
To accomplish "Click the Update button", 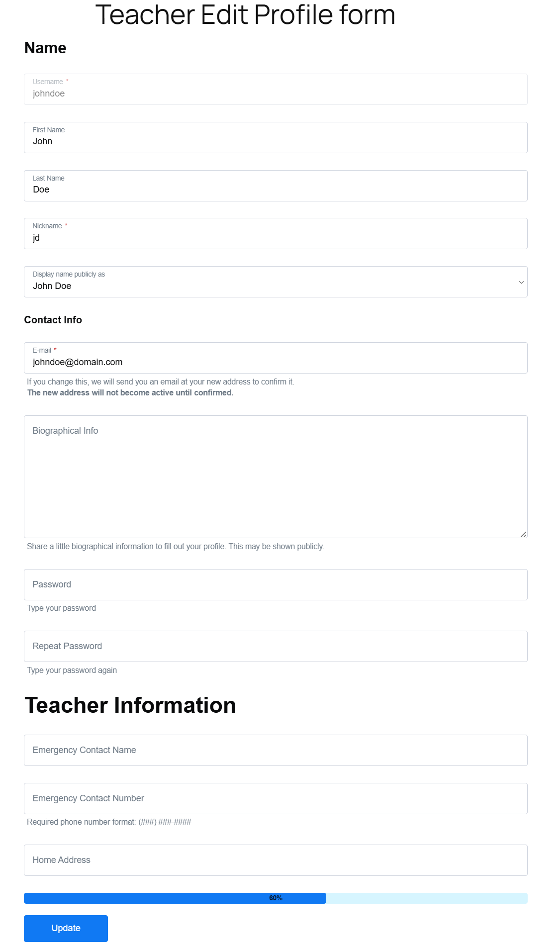I will (x=65, y=928).
